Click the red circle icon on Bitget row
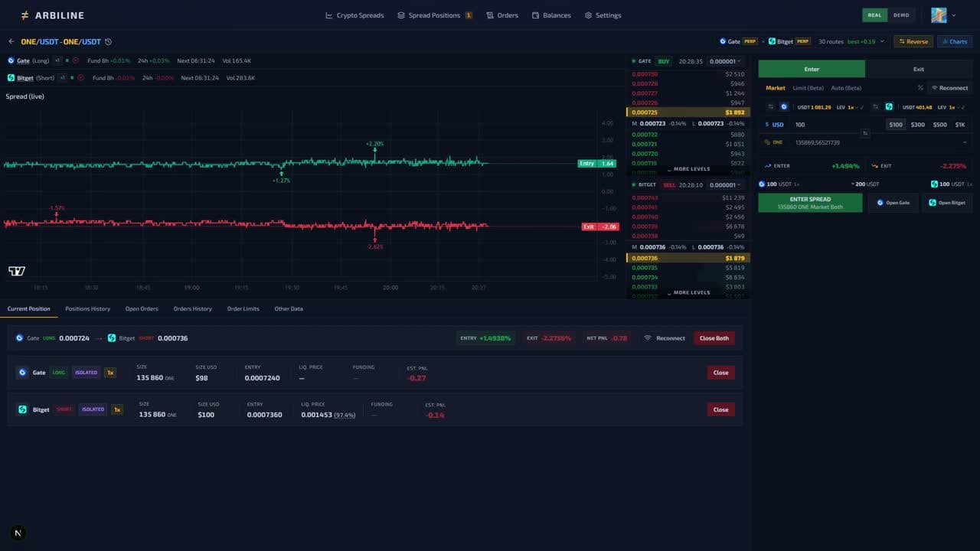 click(x=81, y=77)
